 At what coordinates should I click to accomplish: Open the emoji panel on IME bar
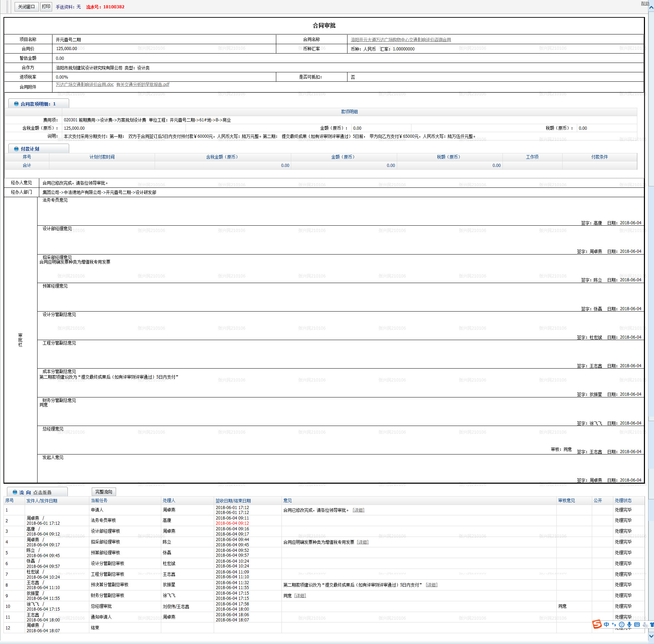click(x=622, y=625)
